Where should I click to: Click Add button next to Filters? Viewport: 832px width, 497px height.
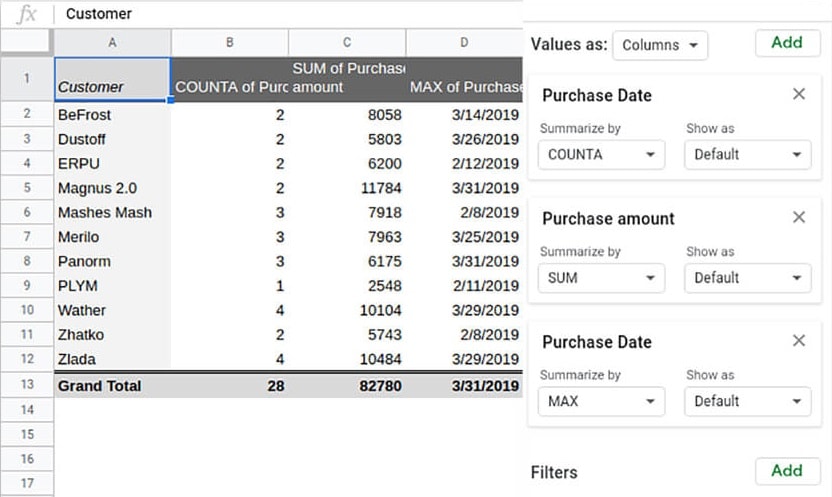coord(787,471)
